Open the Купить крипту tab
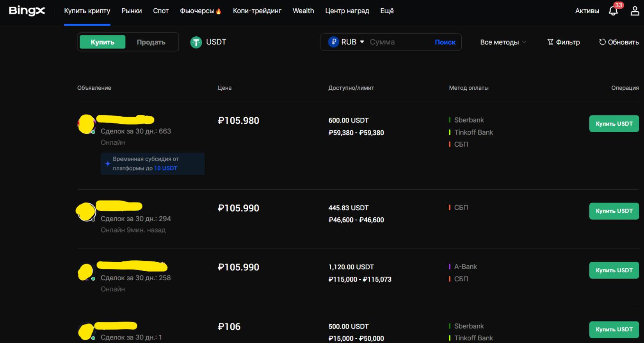Viewport: 644px width, 343px height. coord(87,11)
